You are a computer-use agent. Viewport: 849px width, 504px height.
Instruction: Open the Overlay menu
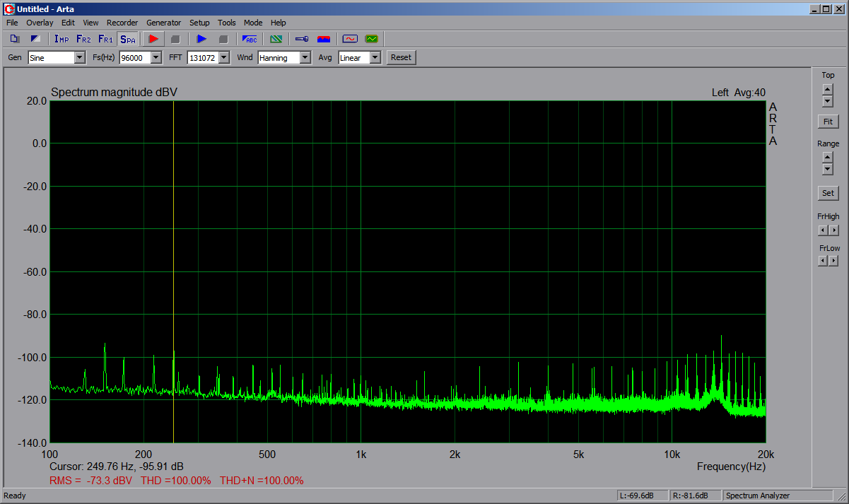(x=40, y=23)
